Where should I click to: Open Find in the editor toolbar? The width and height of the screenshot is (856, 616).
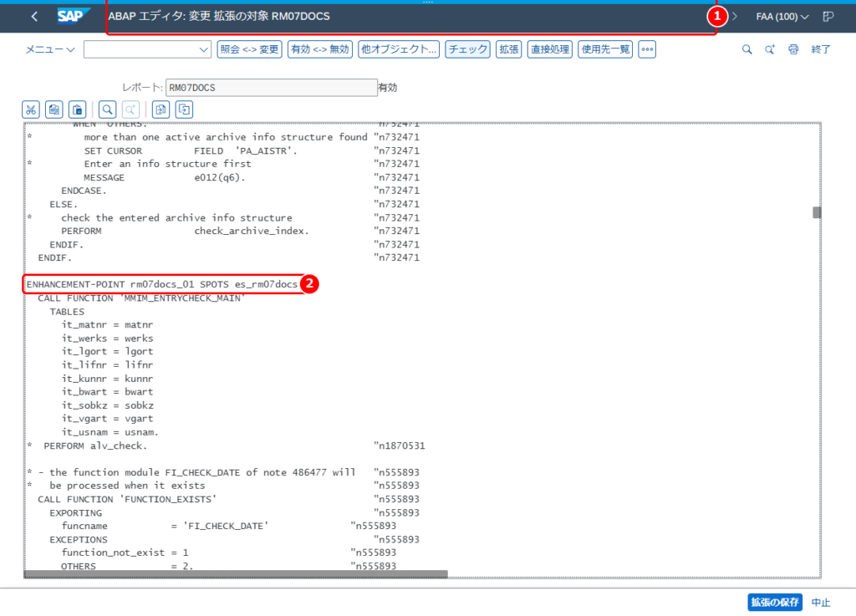(108, 109)
